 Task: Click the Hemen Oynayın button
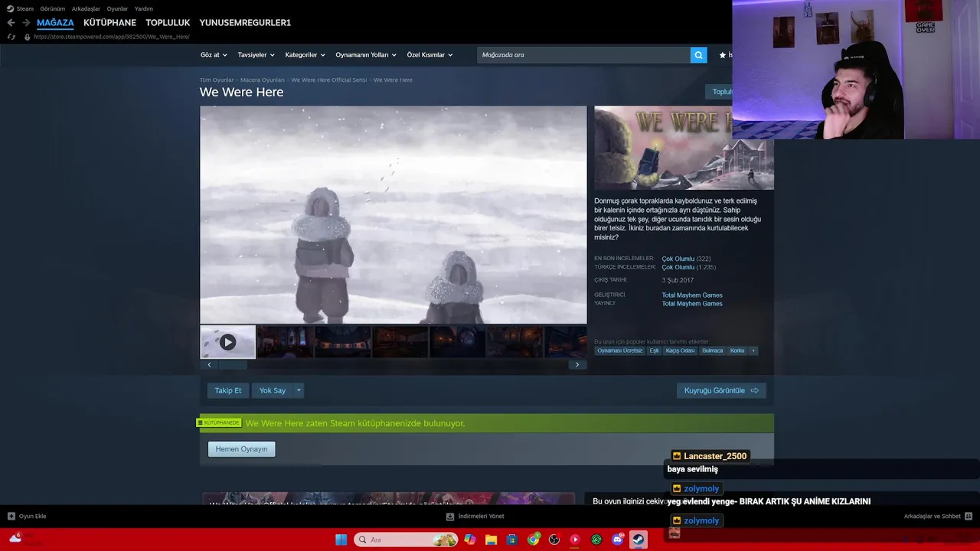(241, 449)
